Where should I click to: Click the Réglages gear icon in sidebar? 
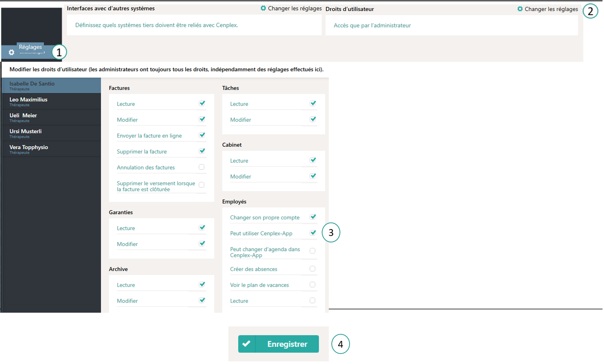(12, 52)
